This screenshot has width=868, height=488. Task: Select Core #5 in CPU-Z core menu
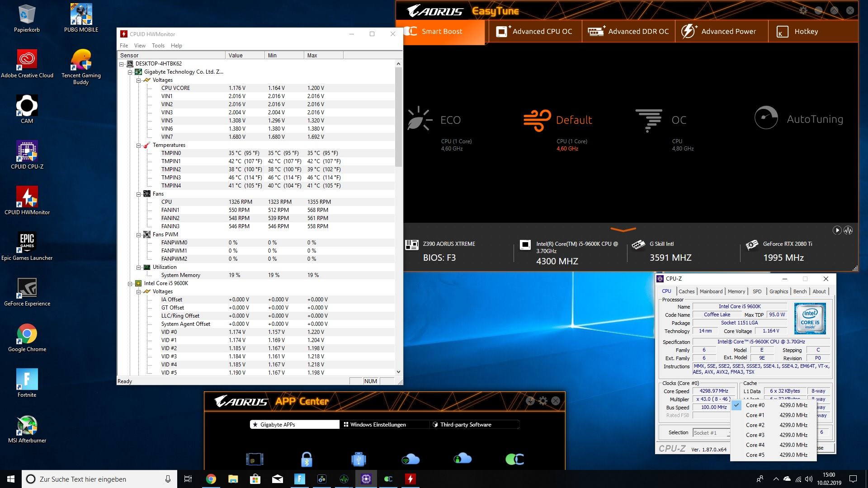[x=773, y=455]
